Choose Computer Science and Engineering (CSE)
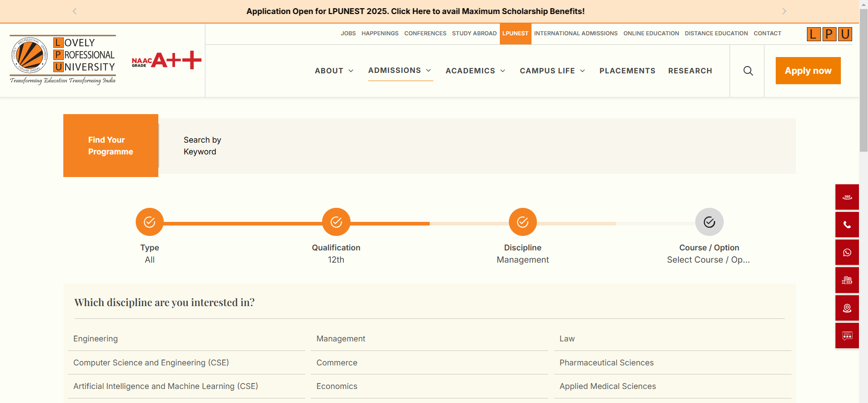 [x=186, y=363]
